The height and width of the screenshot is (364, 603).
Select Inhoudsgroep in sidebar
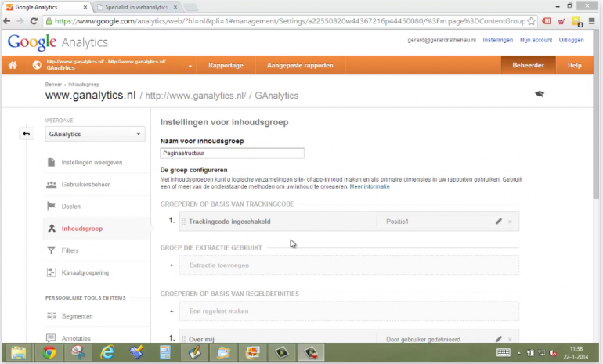tap(82, 229)
